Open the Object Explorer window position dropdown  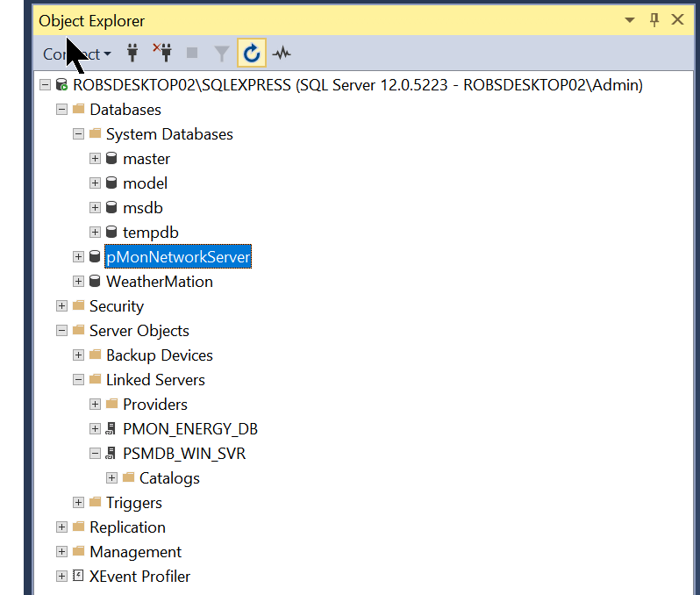(629, 20)
